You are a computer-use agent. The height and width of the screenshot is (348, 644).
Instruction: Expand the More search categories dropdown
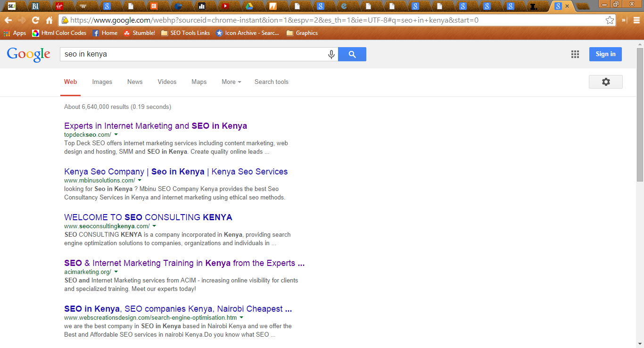pos(231,82)
